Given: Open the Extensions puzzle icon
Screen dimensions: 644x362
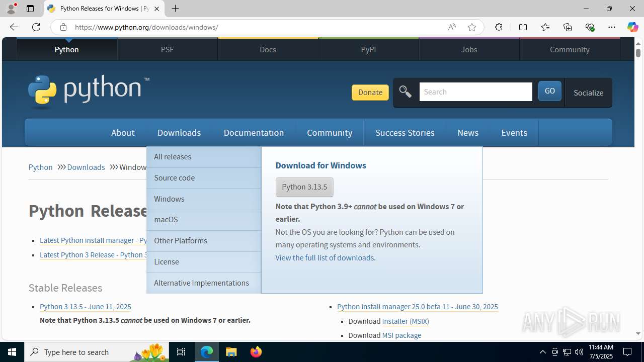Looking at the screenshot, I should 499,27.
